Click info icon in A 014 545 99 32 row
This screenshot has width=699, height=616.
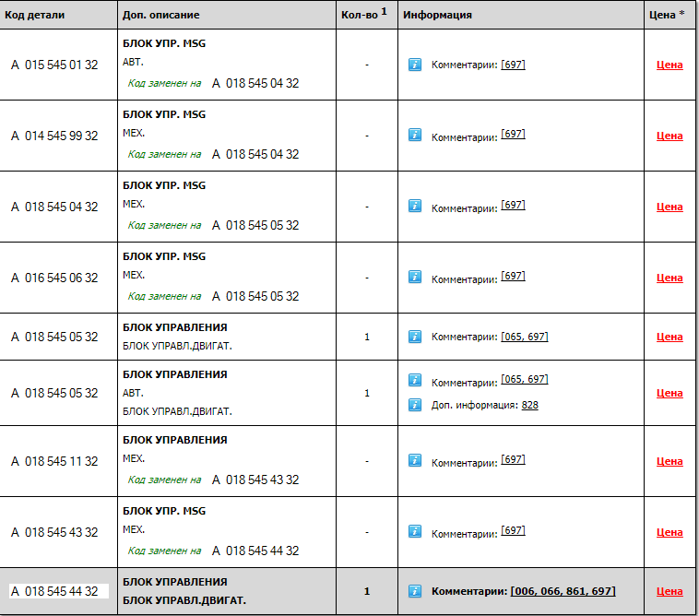point(415,136)
